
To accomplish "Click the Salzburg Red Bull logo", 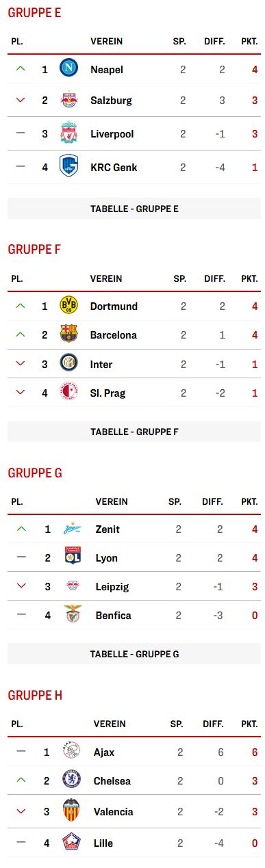I will [69, 100].
